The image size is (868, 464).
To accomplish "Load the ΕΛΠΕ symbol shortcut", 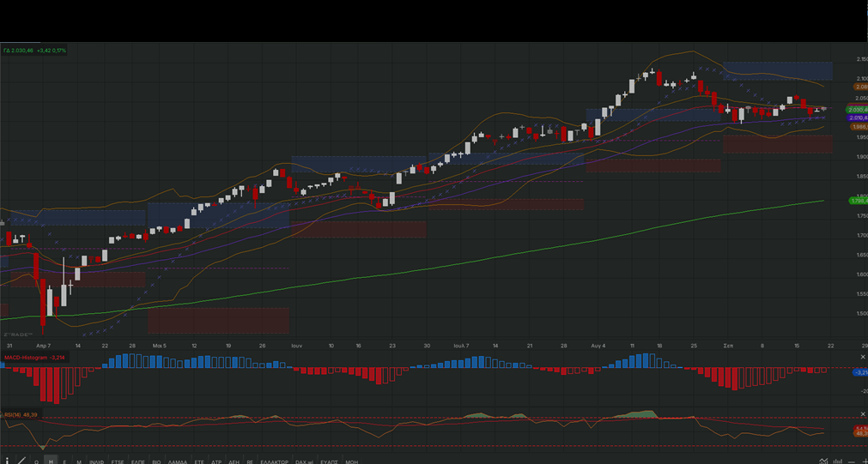I will [138, 461].
